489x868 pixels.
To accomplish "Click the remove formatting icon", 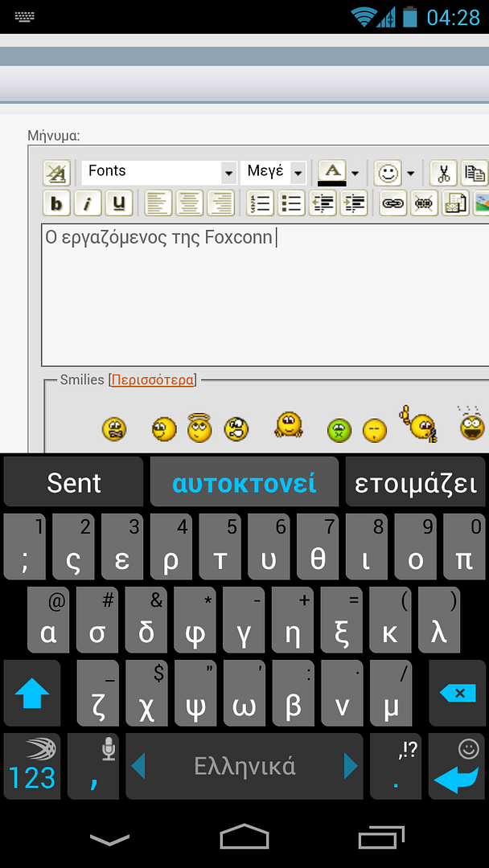I will (56, 174).
